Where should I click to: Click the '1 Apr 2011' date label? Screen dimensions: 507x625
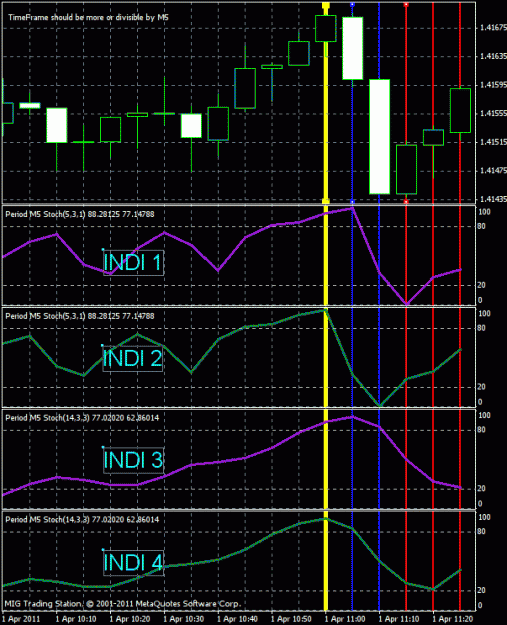click(21, 619)
